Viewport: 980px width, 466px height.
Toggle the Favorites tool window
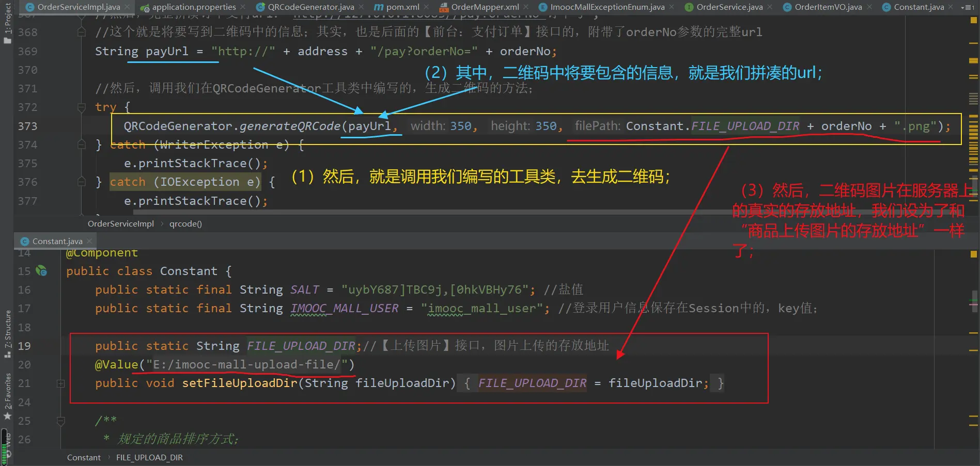(7, 396)
